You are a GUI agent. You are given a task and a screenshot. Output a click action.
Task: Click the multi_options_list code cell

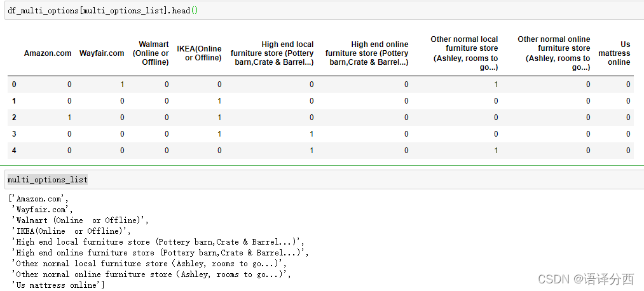point(324,180)
